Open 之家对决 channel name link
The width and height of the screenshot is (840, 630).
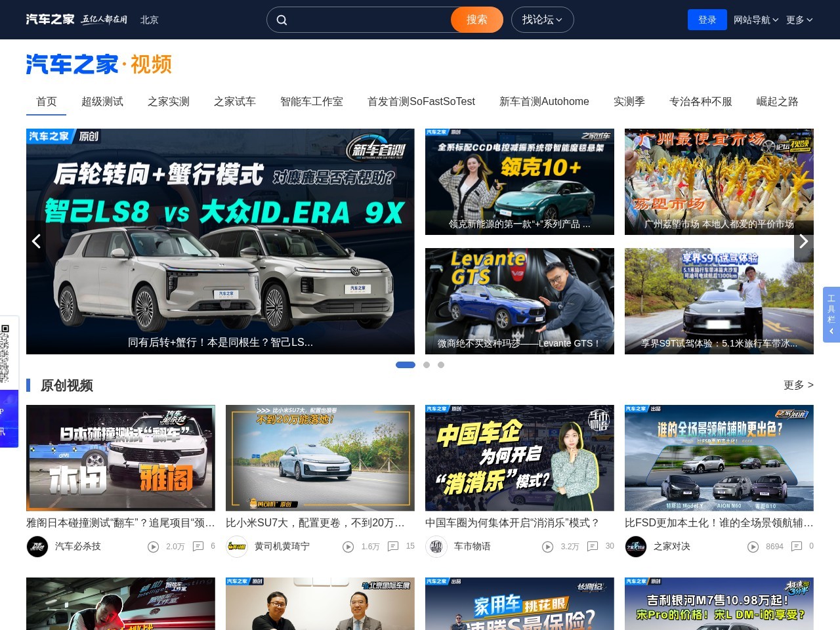(x=672, y=547)
